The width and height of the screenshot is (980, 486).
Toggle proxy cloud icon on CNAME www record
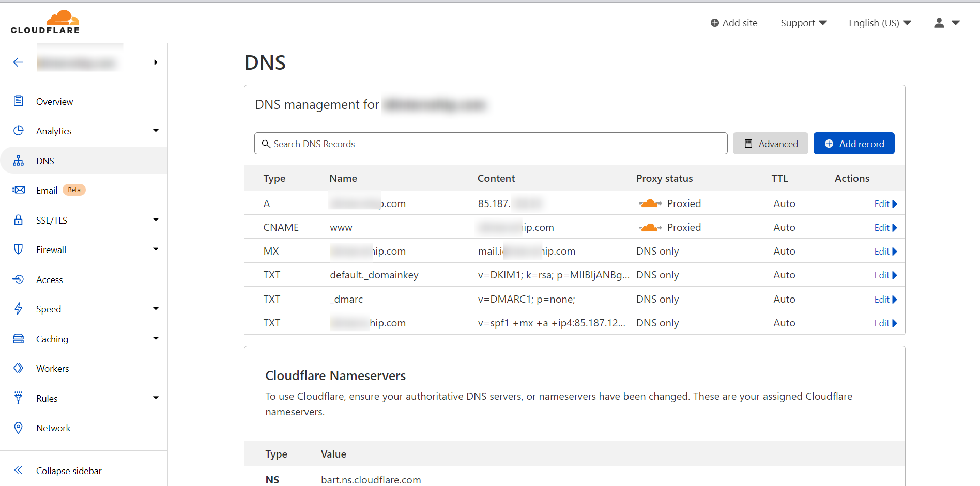(650, 227)
